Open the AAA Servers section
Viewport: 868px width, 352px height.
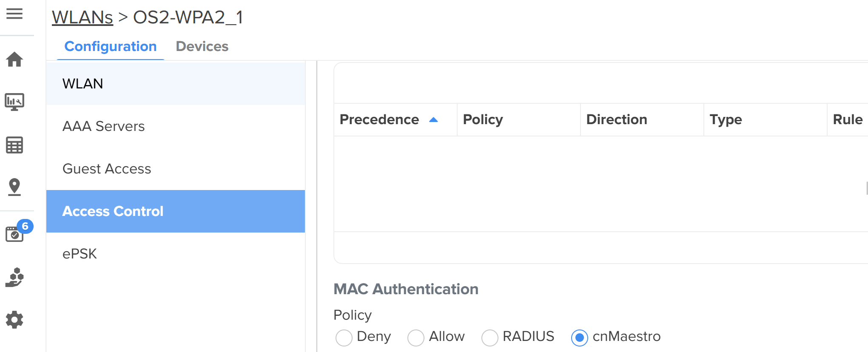tap(103, 126)
